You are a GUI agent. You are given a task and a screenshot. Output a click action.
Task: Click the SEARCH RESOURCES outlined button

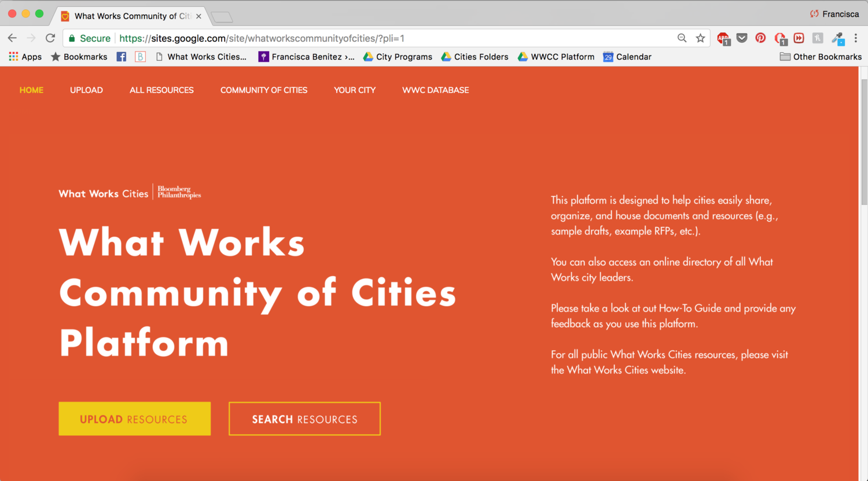(304, 418)
